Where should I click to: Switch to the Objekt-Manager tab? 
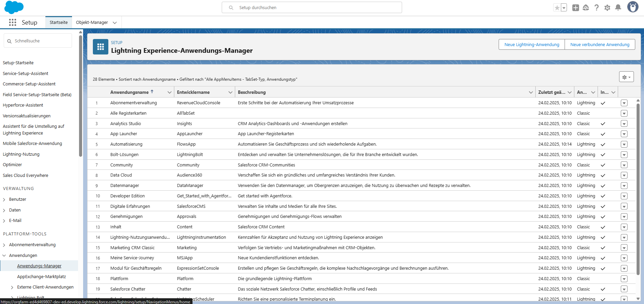(x=92, y=23)
